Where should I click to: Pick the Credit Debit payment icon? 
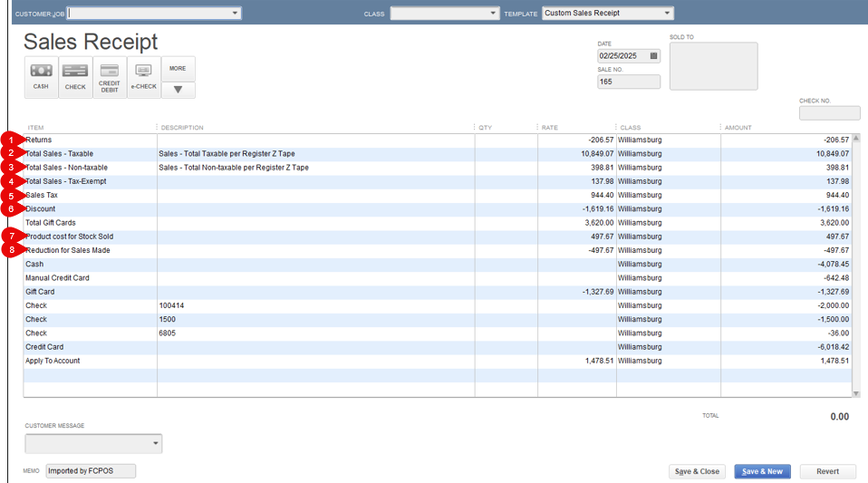(x=110, y=76)
